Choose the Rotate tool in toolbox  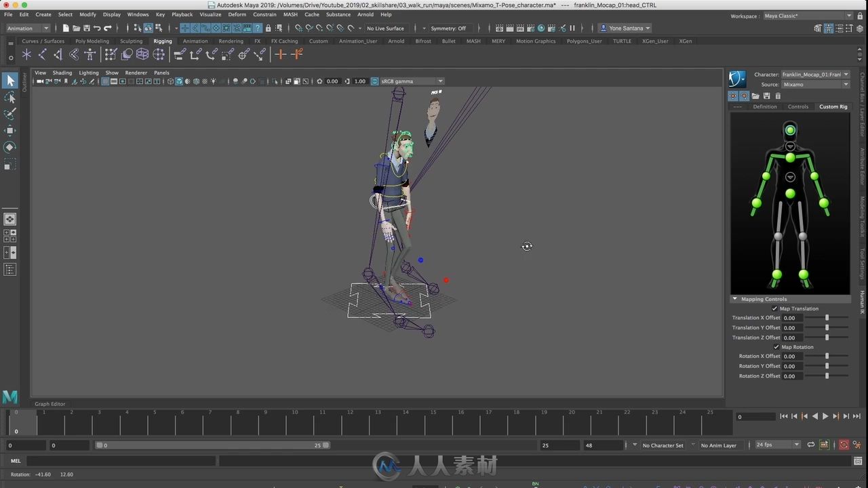click(9, 147)
